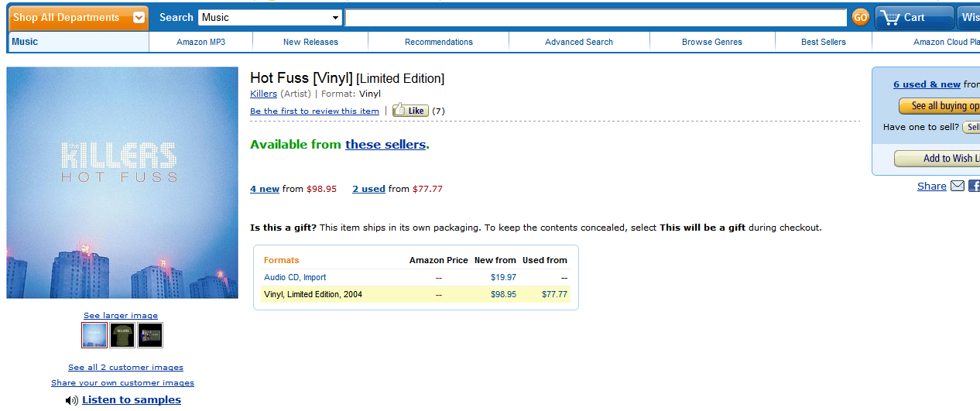Click into the search text field

[x=595, y=17]
